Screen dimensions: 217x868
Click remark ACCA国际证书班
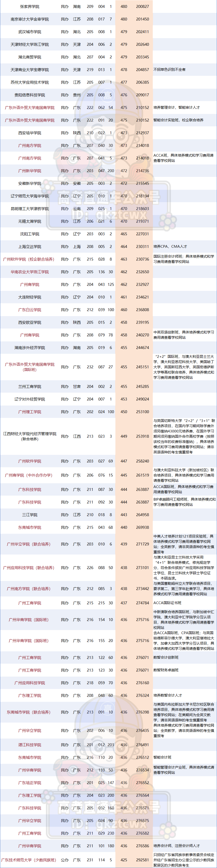point(168,603)
